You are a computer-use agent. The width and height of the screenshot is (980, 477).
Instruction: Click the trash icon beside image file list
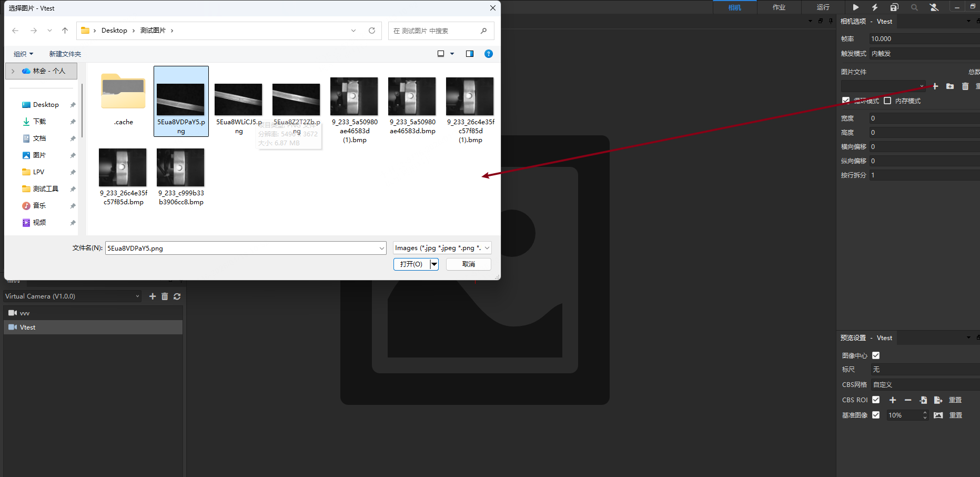pos(965,86)
